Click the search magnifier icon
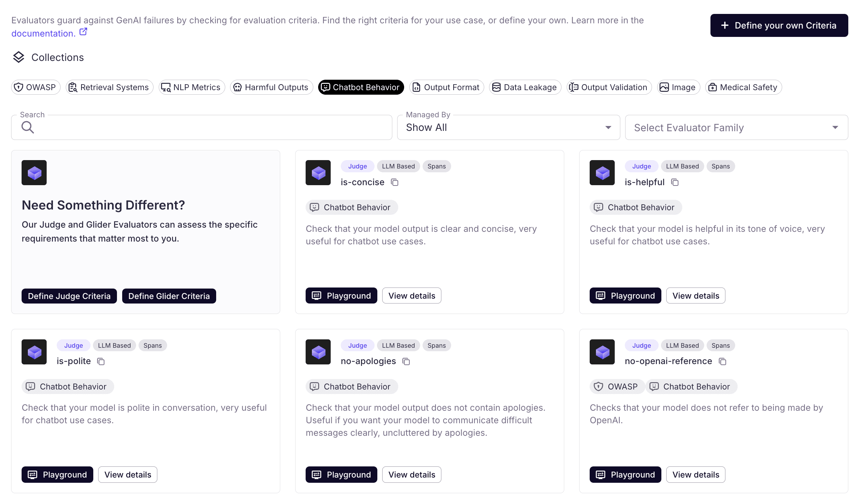857x504 pixels. pos(28,127)
